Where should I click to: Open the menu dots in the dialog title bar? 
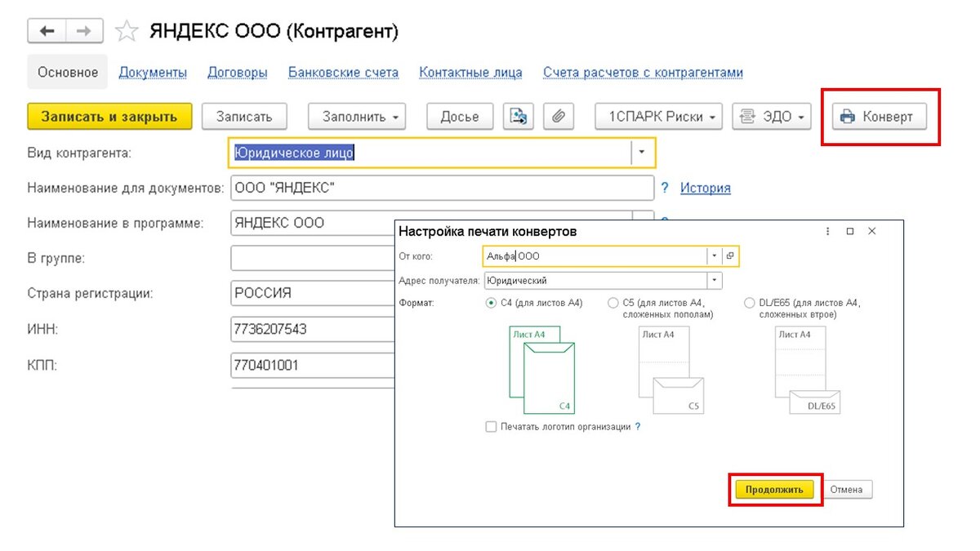pos(828,232)
